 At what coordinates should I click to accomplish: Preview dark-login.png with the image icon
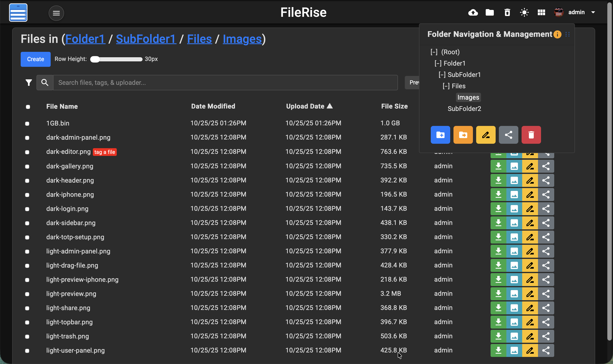pyautogui.click(x=514, y=209)
